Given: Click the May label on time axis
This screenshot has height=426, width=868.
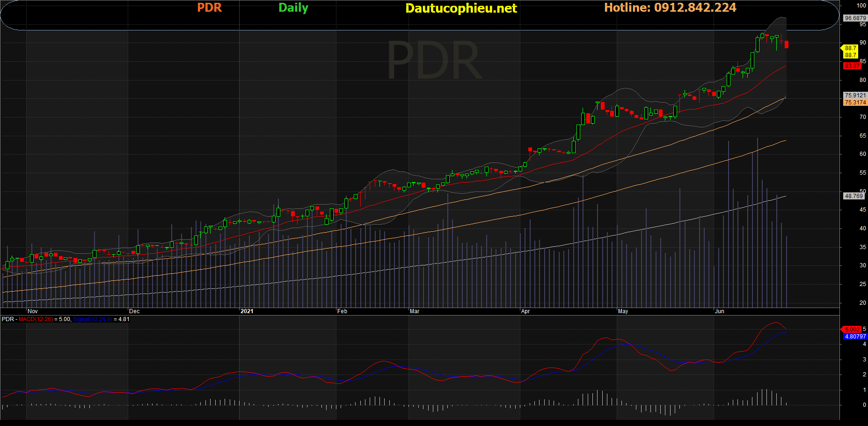Looking at the screenshot, I should point(623,311).
